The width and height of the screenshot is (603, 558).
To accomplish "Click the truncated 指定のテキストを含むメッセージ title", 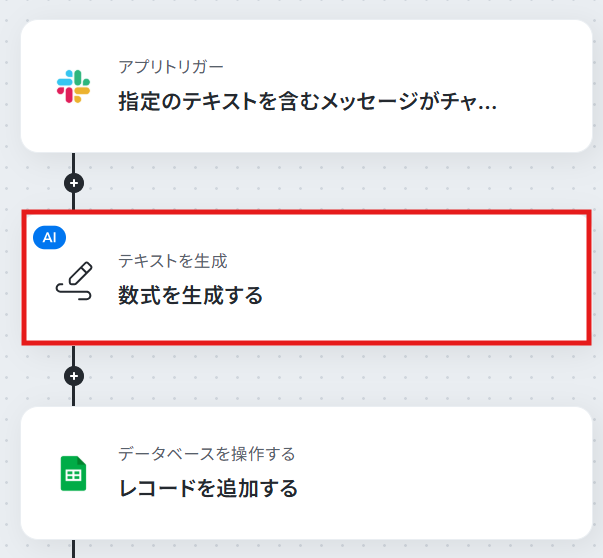I will 307,102.
